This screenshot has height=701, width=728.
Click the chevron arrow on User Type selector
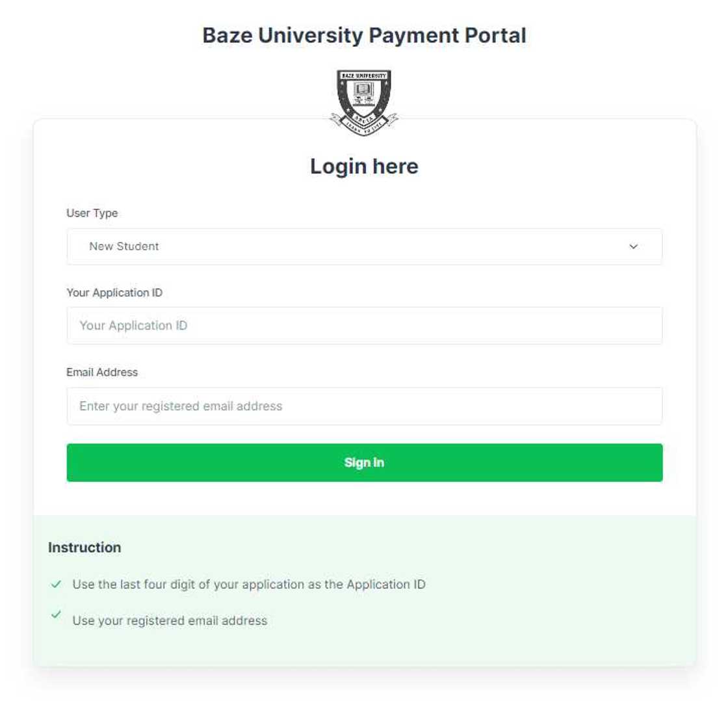tap(634, 246)
